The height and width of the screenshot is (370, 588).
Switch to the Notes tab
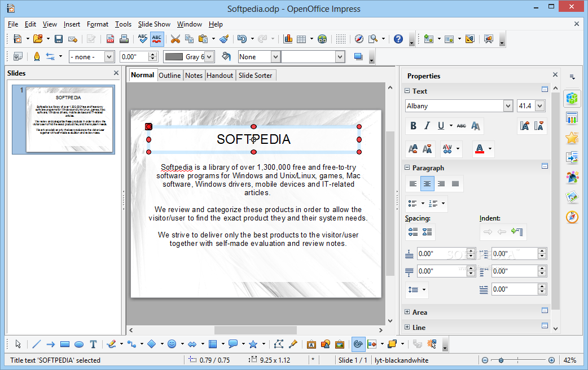tap(194, 76)
